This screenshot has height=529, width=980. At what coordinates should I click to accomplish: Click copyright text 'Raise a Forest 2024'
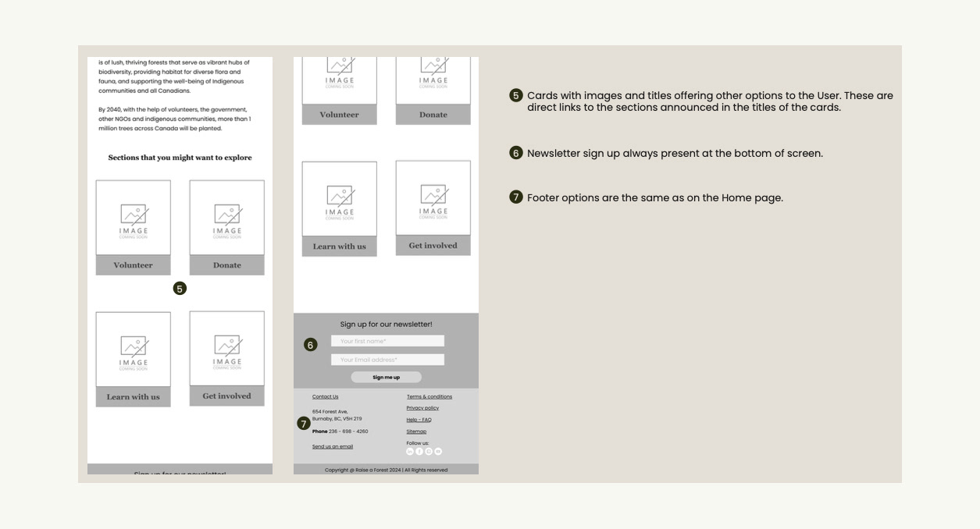tap(378, 470)
